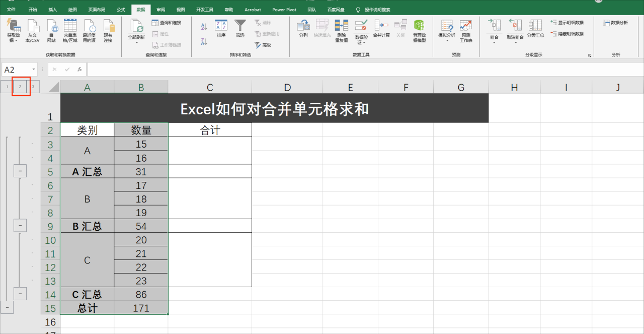The height and width of the screenshot is (334, 644).
Task: Switch to the 公式 tab
Action: pyautogui.click(x=121, y=10)
